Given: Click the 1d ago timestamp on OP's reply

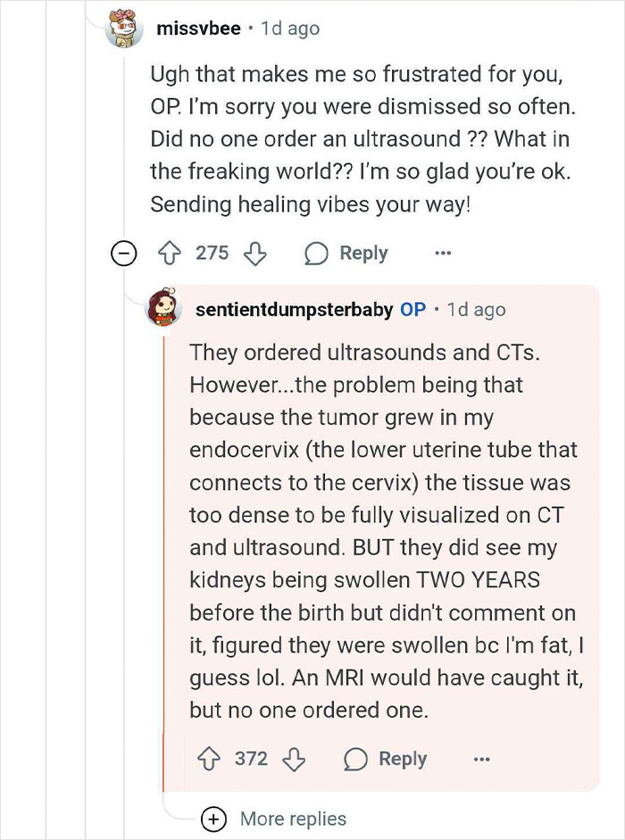Looking at the screenshot, I should [476, 310].
